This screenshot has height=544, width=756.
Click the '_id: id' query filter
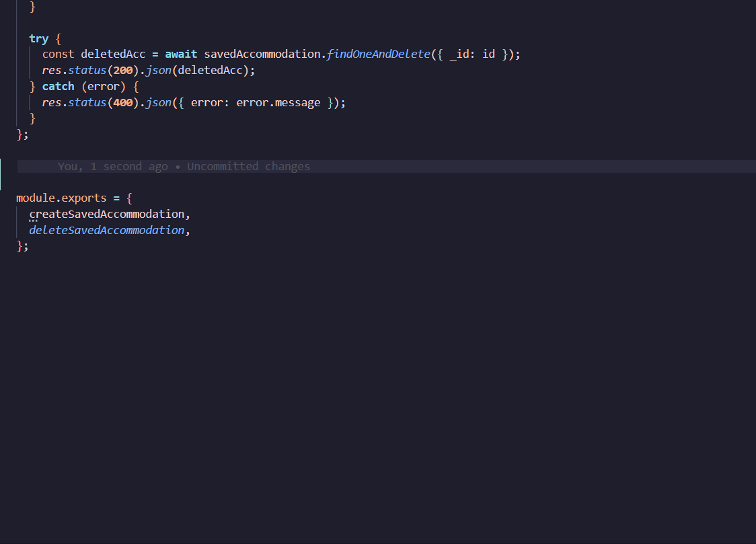click(472, 54)
